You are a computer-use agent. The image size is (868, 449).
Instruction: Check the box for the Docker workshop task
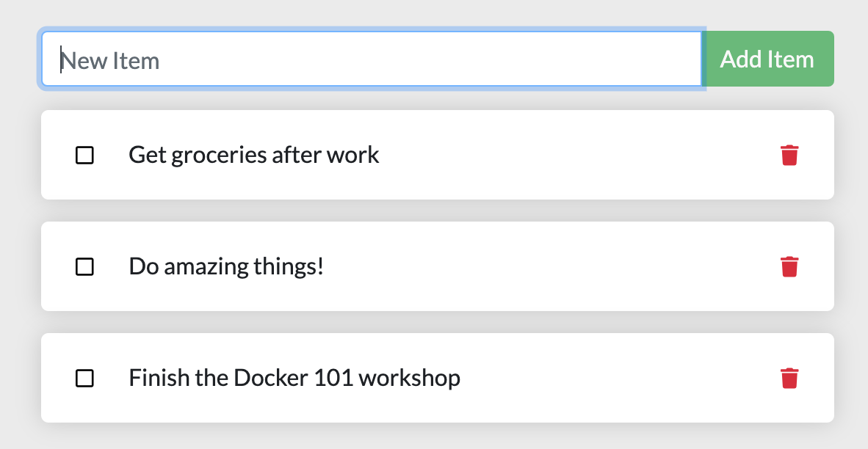(84, 378)
